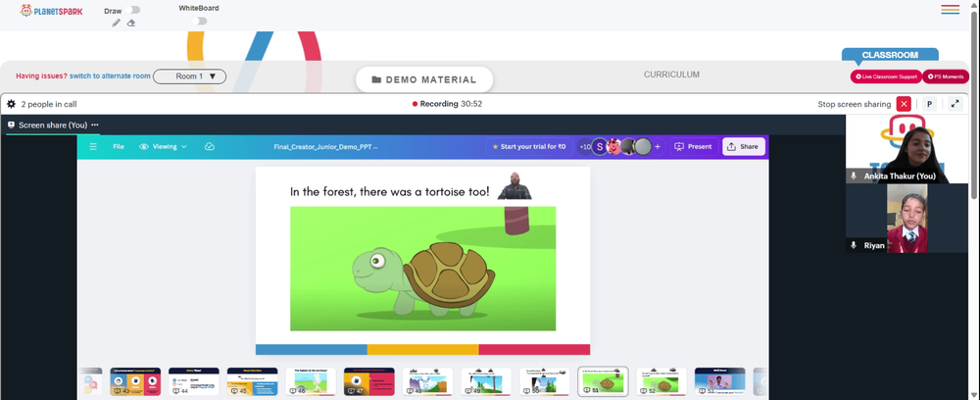Image resolution: width=980 pixels, height=400 pixels.
Task: Select the eraser tool
Action: 130,24
